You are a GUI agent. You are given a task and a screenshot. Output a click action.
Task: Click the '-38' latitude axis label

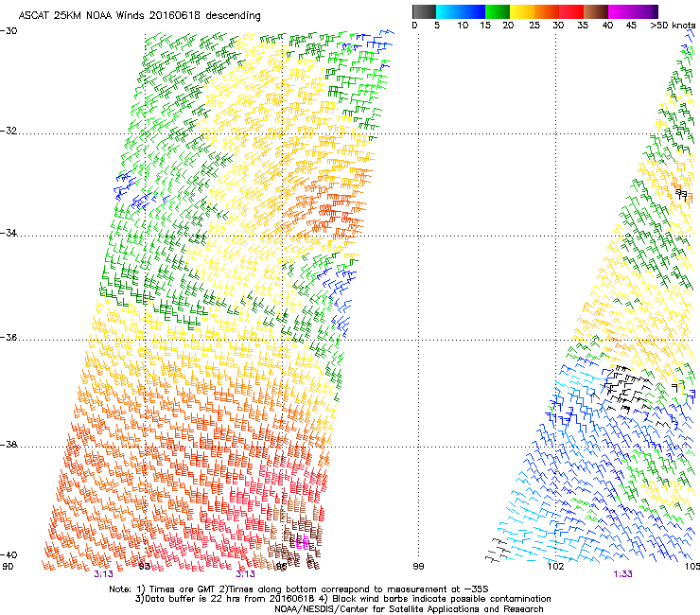pyautogui.click(x=9, y=445)
